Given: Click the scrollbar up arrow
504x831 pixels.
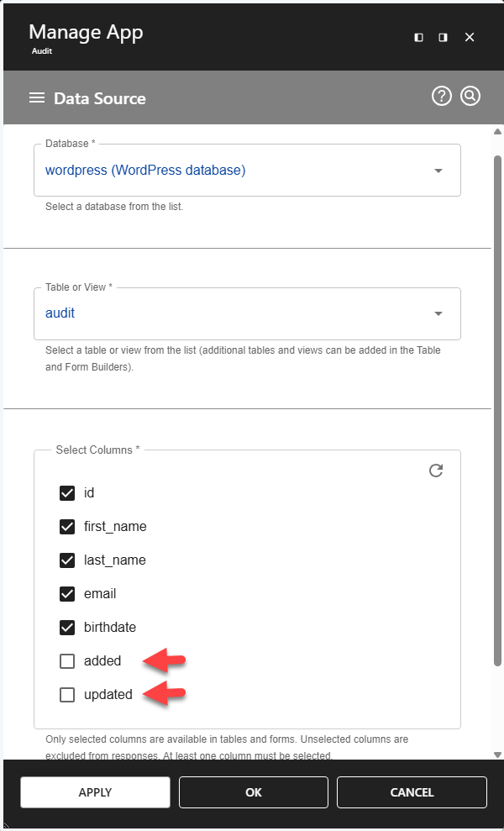Looking at the screenshot, I should click(497, 131).
